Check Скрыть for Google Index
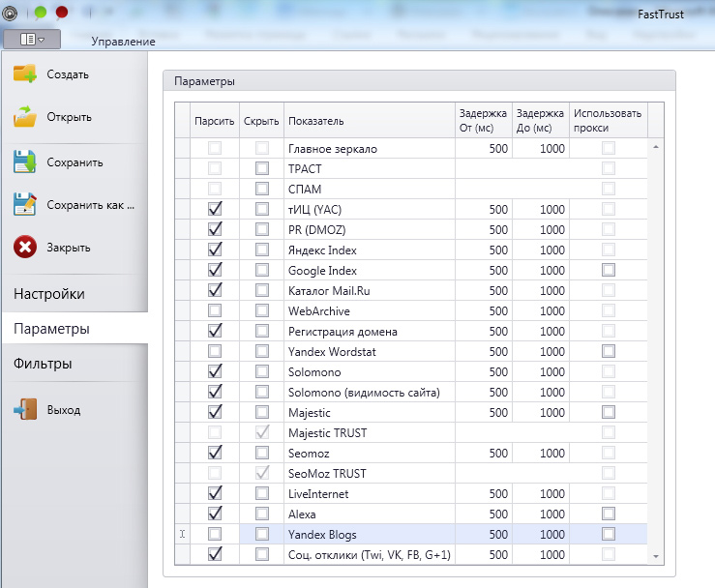The height and width of the screenshot is (588, 715). pyautogui.click(x=262, y=270)
